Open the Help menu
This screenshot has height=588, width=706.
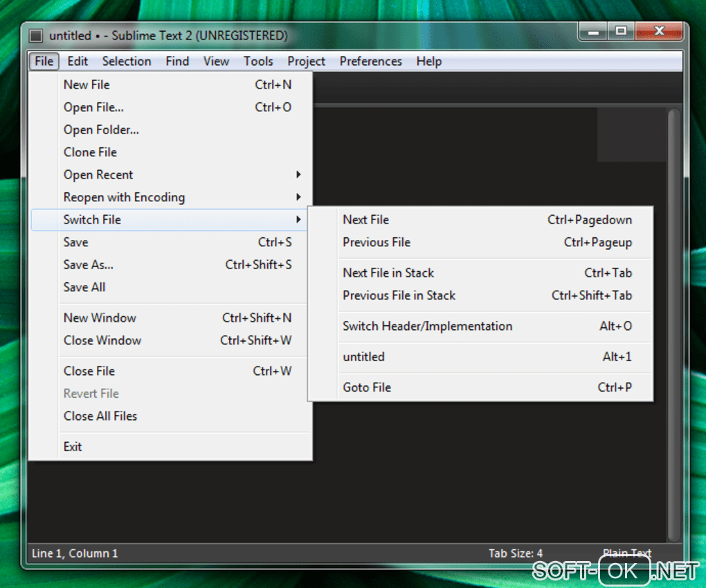pyautogui.click(x=428, y=61)
